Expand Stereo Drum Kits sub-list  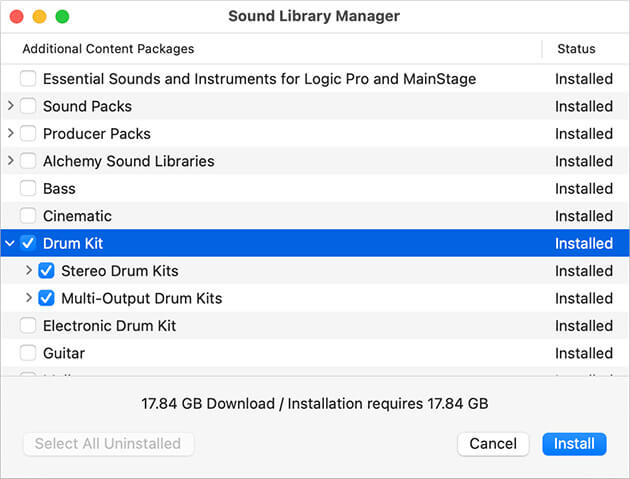(x=28, y=271)
